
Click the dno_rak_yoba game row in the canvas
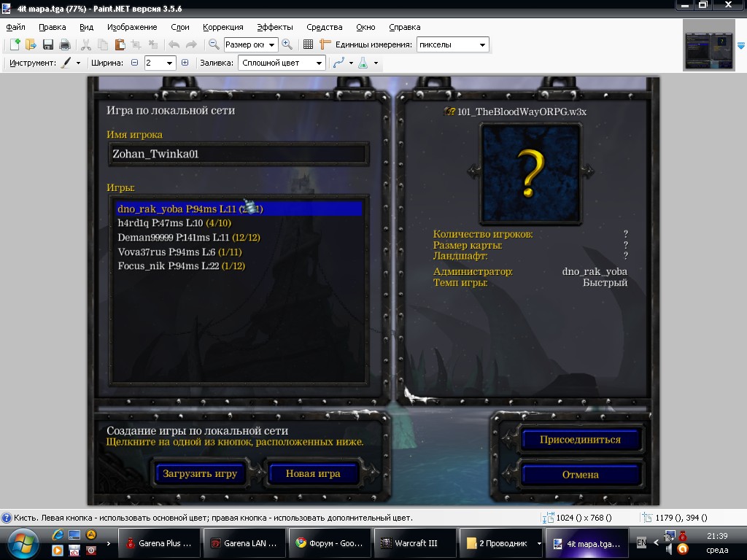click(x=239, y=209)
